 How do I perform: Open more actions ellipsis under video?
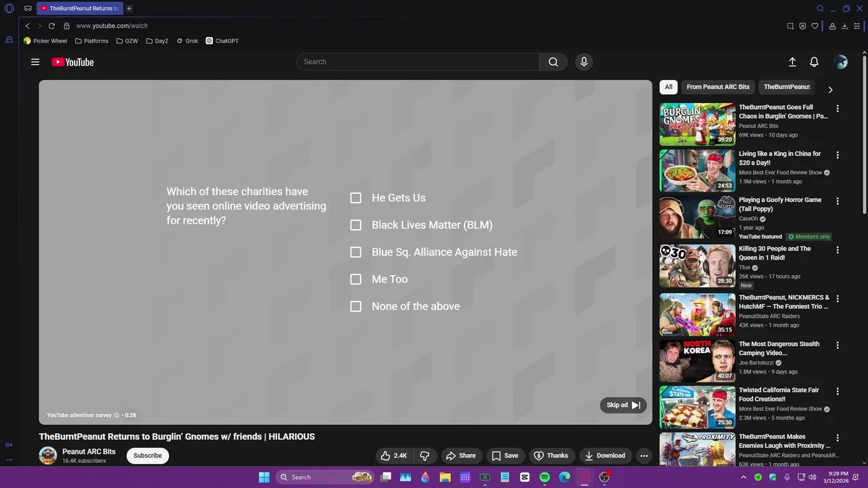point(644,455)
